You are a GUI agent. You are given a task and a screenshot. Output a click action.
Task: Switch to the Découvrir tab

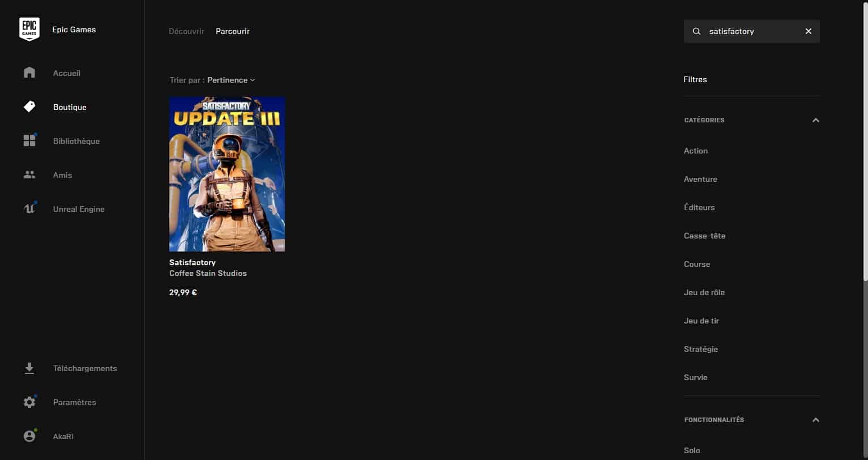(x=186, y=31)
